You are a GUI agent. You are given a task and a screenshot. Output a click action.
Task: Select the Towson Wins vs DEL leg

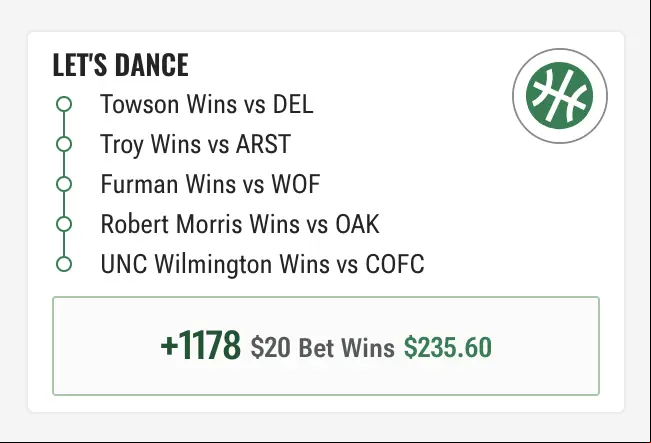(x=207, y=104)
